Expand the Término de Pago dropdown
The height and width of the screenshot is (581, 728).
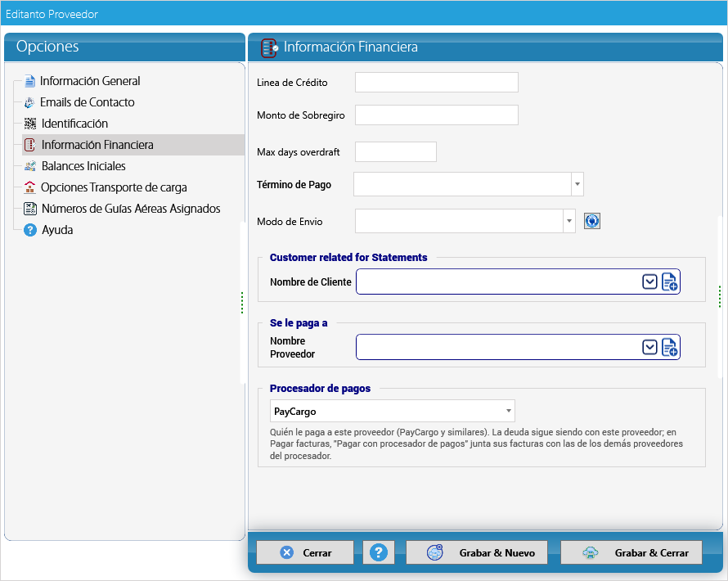[x=577, y=184]
